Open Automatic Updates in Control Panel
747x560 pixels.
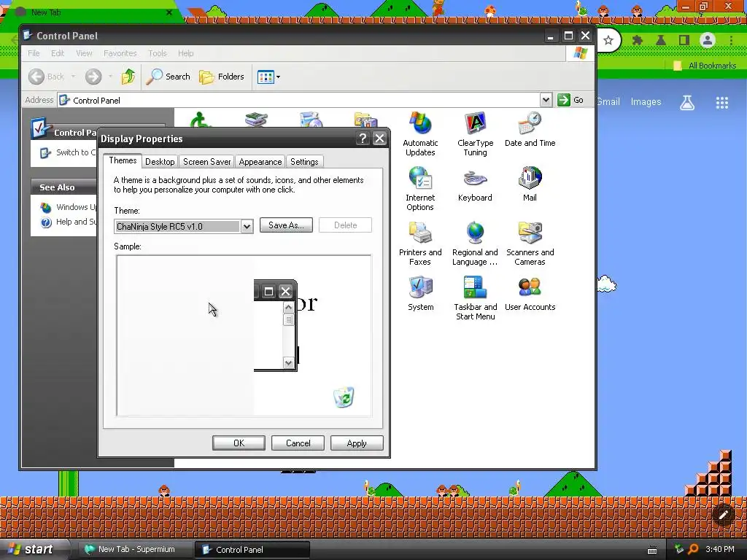tap(420, 134)
